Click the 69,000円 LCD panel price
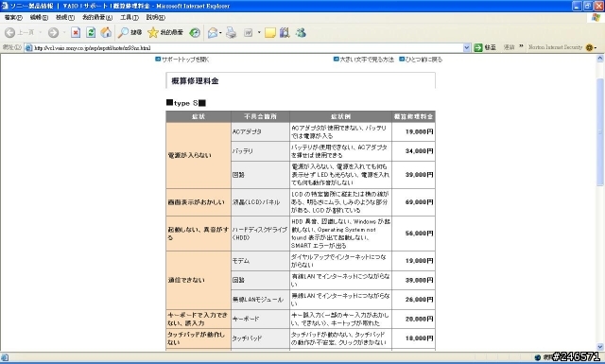605x364 pixels. (419, 202)
